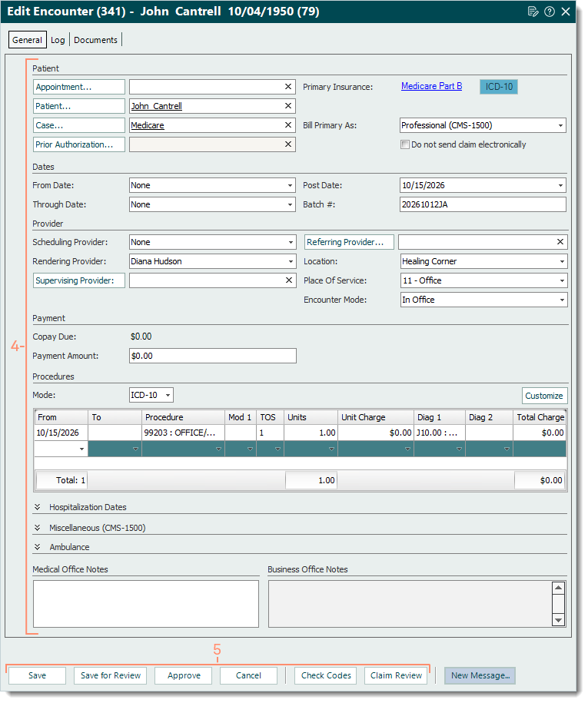Click the Supervising Provider button
Viewport: 588px width, 703px height.
79,280
